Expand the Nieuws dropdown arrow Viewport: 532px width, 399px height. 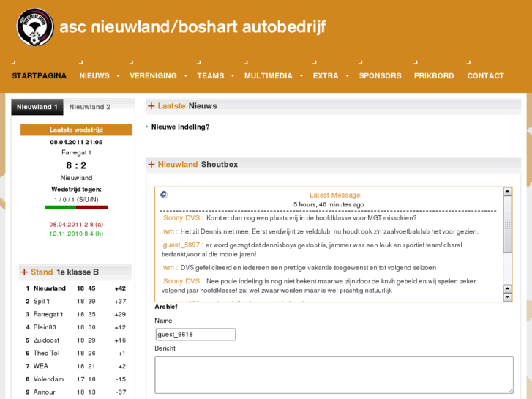118,76
